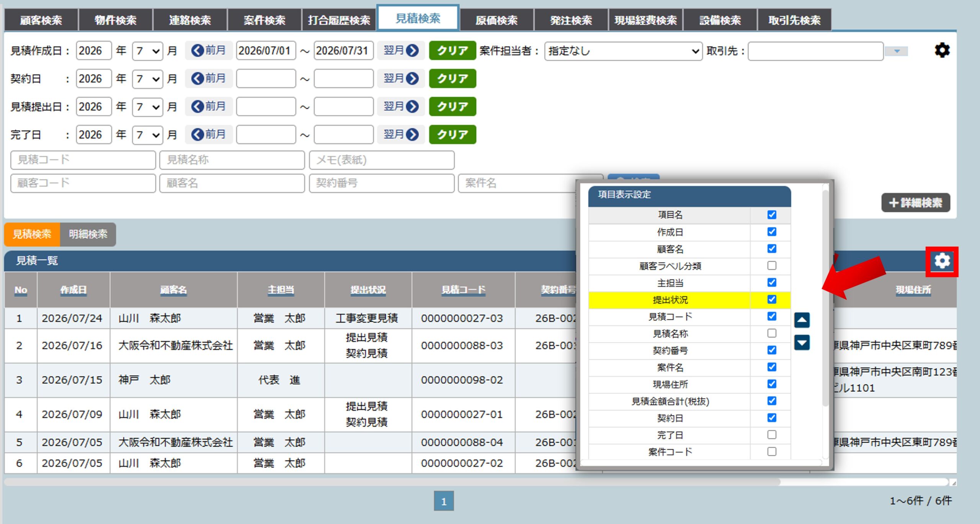Go to 翌月 for 見積作成日
The image size is (980, 524).
coord(401,51)
